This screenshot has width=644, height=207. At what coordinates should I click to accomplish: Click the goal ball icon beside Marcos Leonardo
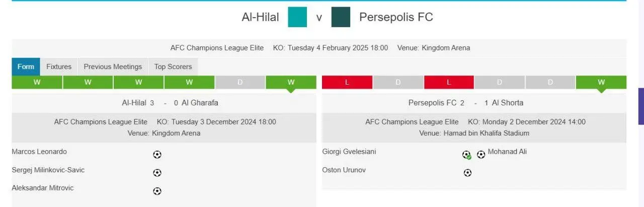click(x=157, y=155)
